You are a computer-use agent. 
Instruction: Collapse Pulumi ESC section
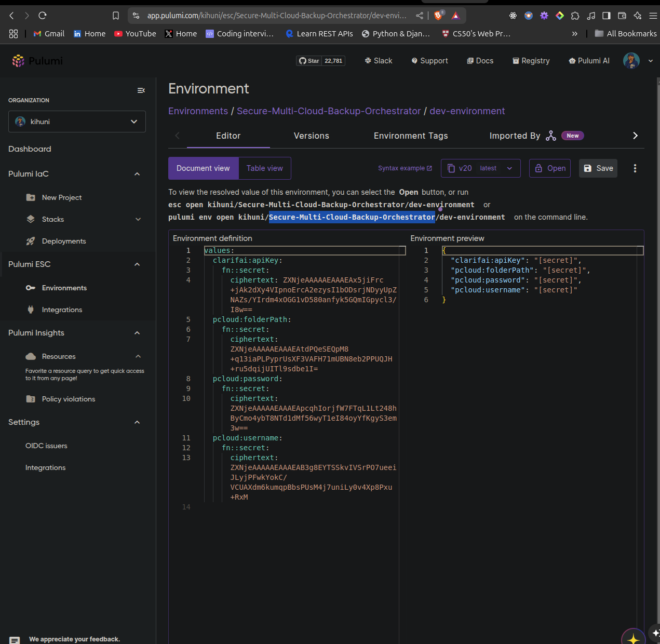[137, 264]
